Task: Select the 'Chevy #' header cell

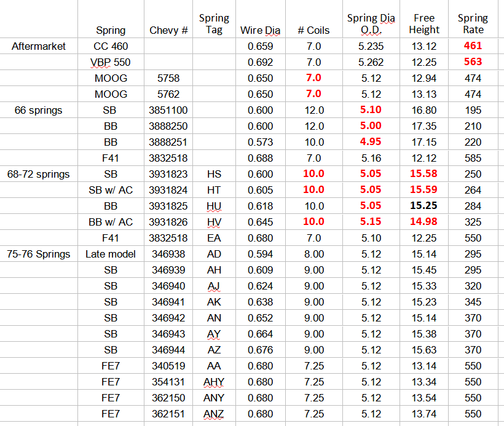Action: pos(168,30)
